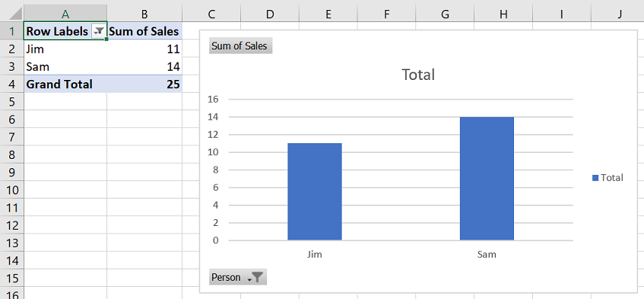Image resolution: width=644 pixels, height=299 pixels.
Task: Select row 1 header
Action: pyautogui.click(x=12, y=31)
